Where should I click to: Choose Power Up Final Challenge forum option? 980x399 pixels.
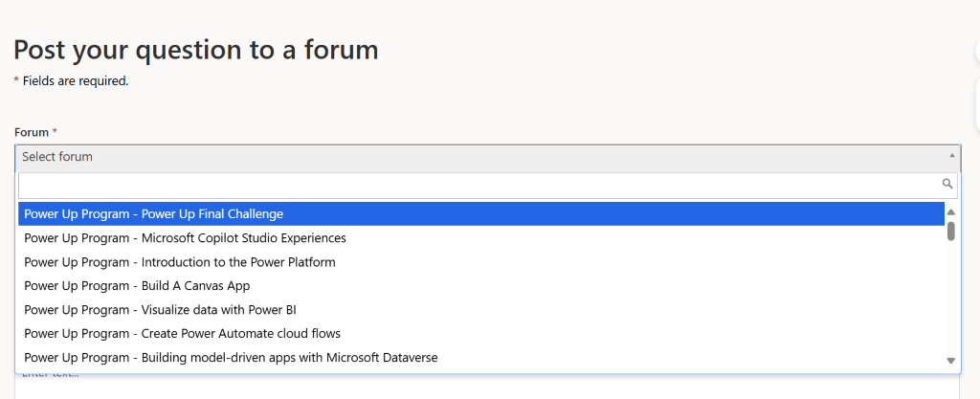pos(481,214)
